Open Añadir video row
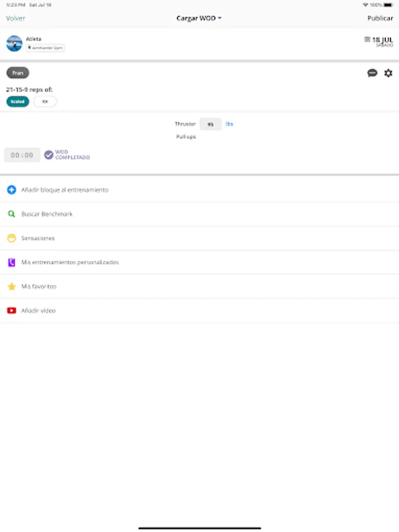Image resolution: width=399 pixels, height=532 pixels. click(200, 310)
